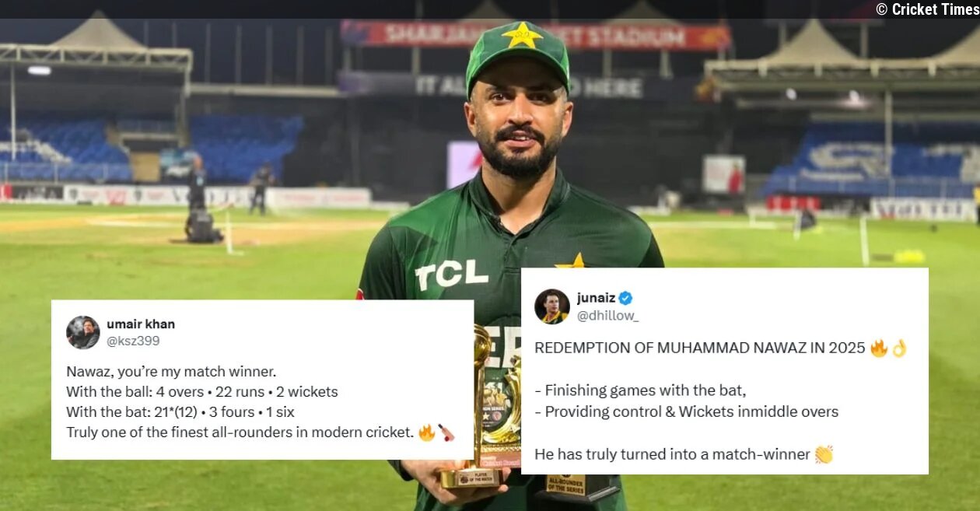Click the cricket bat emoji
This screenshot has width=980, height=511.
coord(446,432)
